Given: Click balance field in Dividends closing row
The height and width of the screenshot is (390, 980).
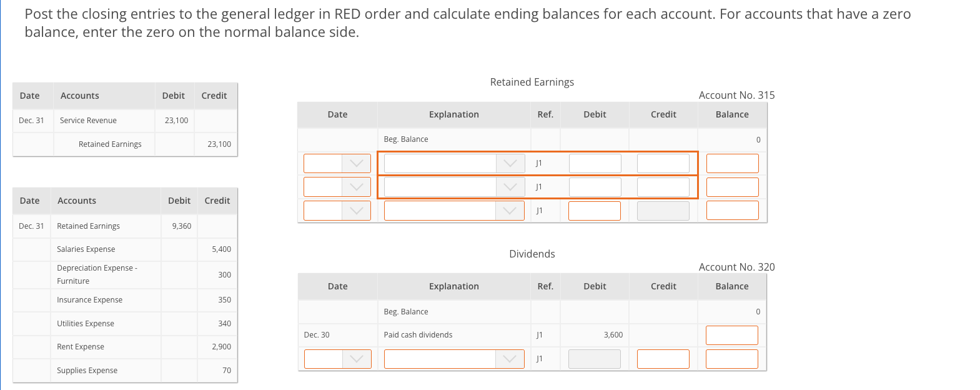Looking at the screenshot, I should [x=732, y=359].
